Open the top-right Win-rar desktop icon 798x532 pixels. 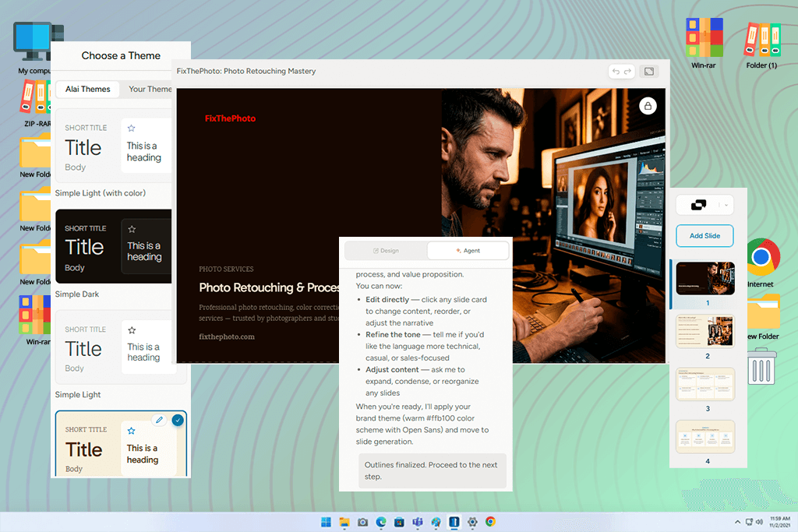click(x=704, y=44)
